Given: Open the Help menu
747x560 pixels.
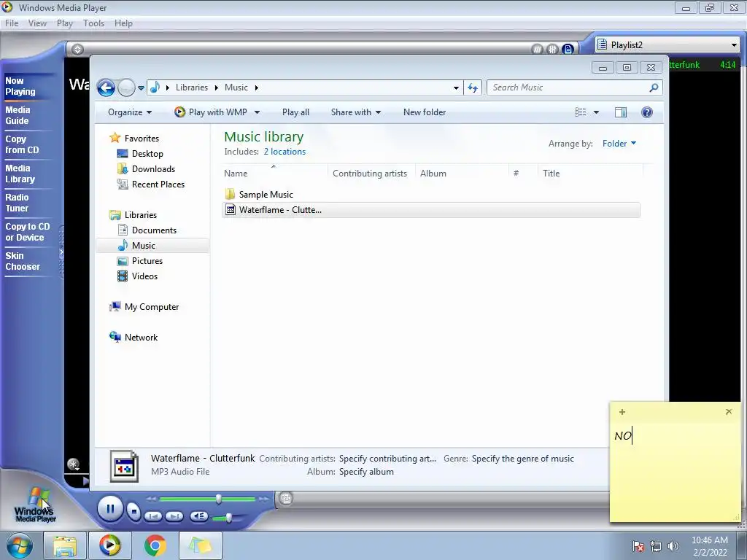Looking at the screenshot, I should (123, 23).
